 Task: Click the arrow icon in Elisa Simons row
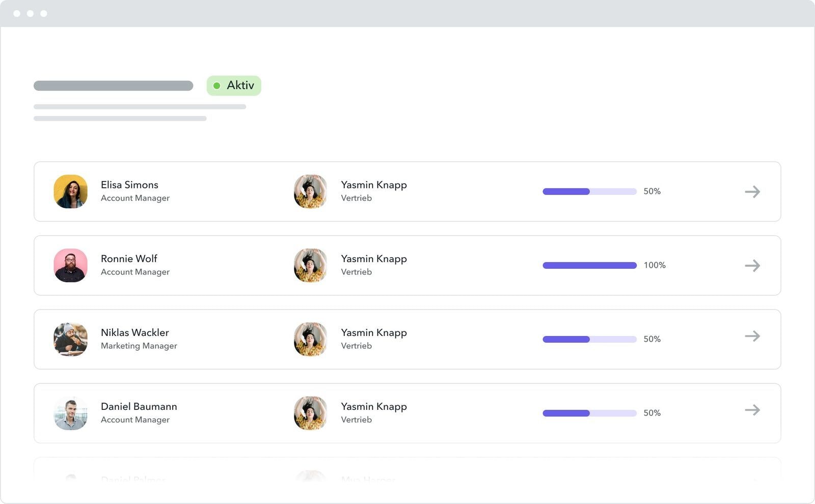(x=752, y=192)
